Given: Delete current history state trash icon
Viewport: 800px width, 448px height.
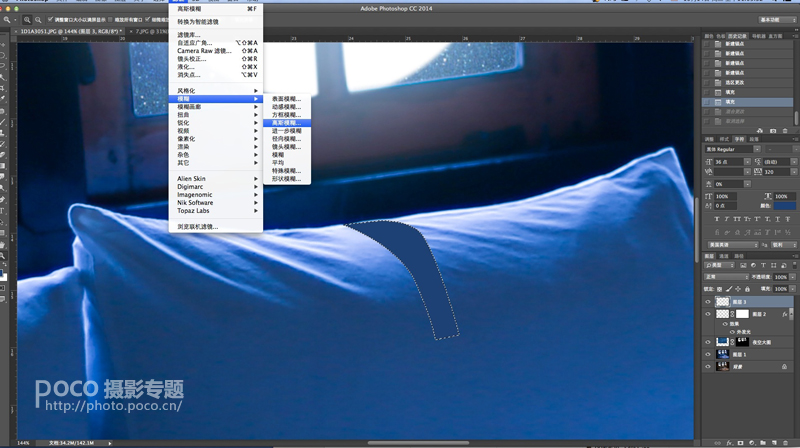Looking at the screenshot, I should tap(785, 131).
